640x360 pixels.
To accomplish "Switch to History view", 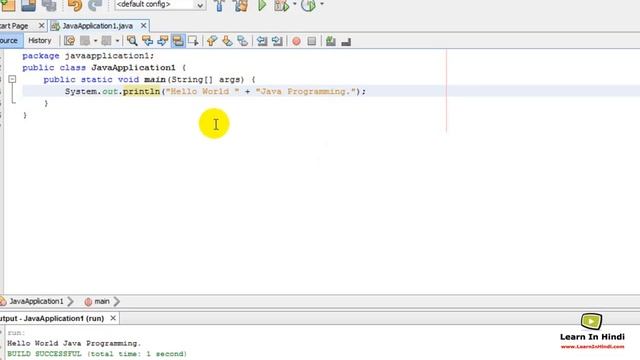I will click(x=40, y=40).
